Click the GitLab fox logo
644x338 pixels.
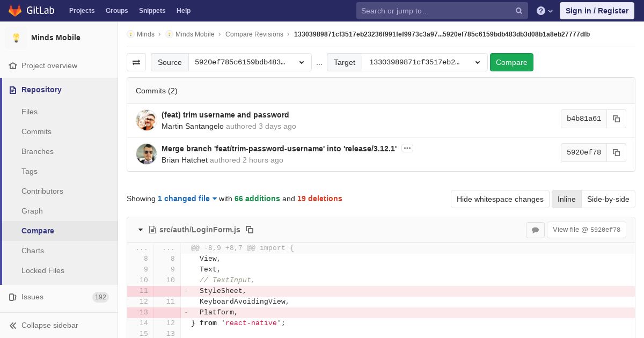click(x=15, y=11)
